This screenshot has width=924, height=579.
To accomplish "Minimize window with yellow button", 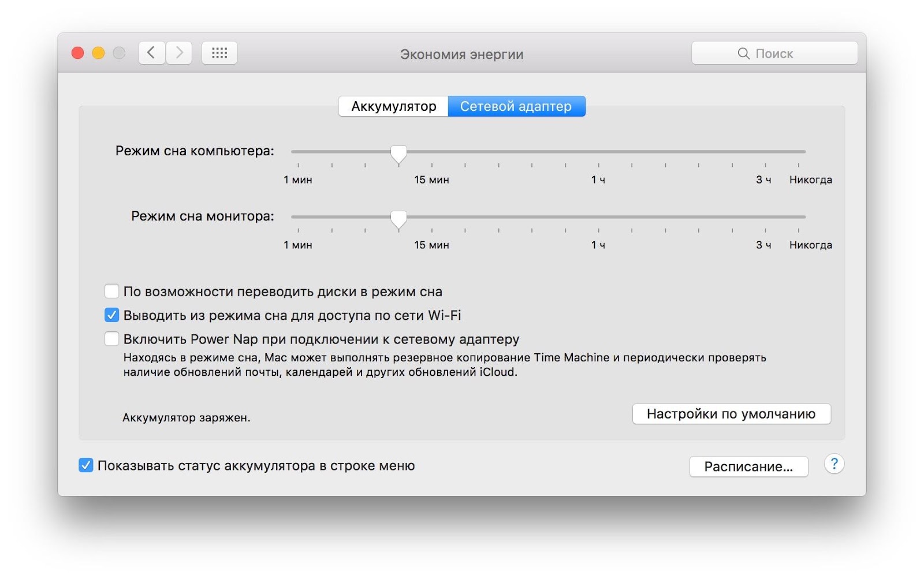I will 98,53.
